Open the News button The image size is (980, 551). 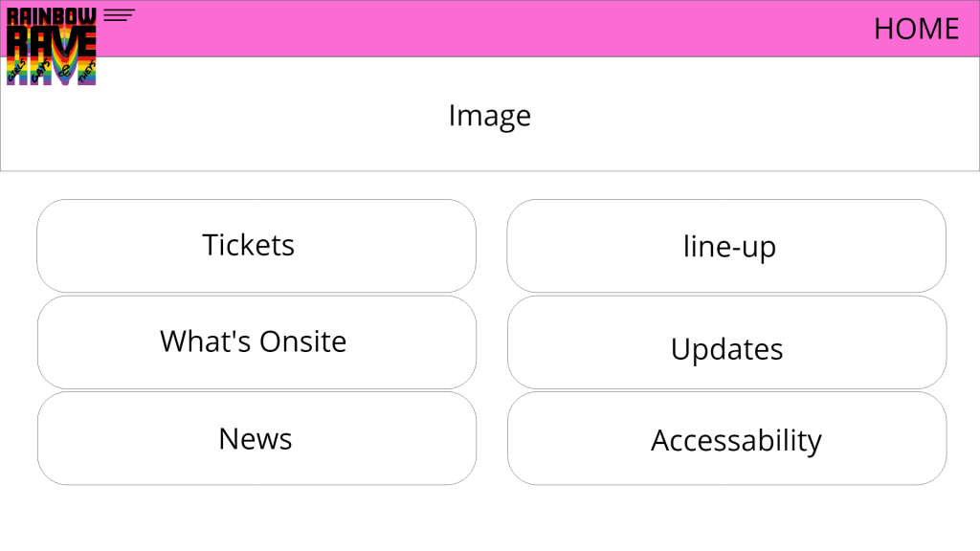[x=256, y=438]
